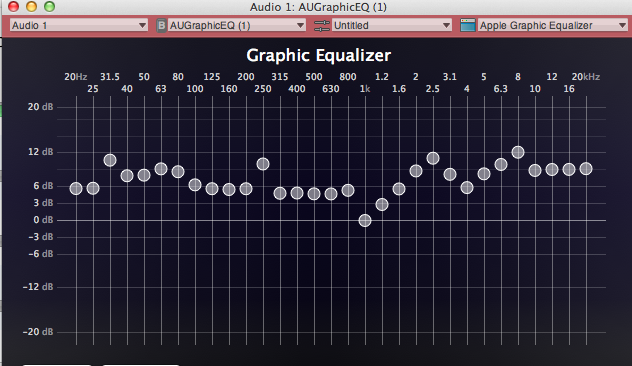Viewport: 632px width, 366px height.
Task: Click the 12 kHz band slider knob
Action: pos(552,169)
